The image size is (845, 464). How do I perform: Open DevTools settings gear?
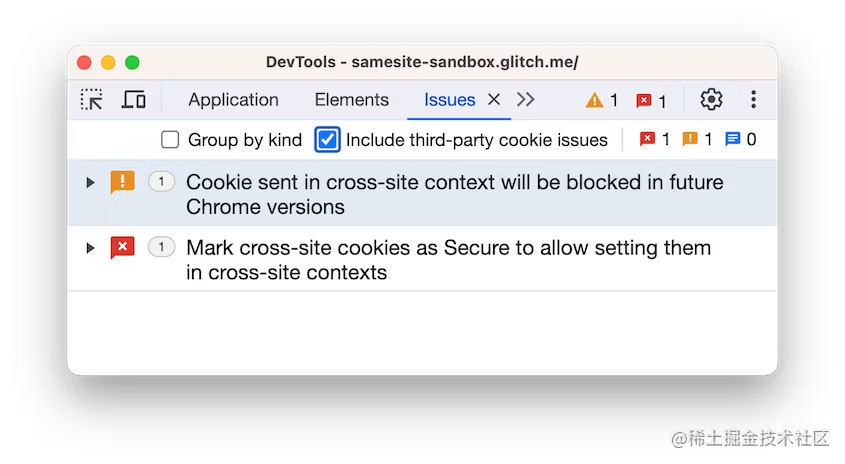tap(711, 100)
